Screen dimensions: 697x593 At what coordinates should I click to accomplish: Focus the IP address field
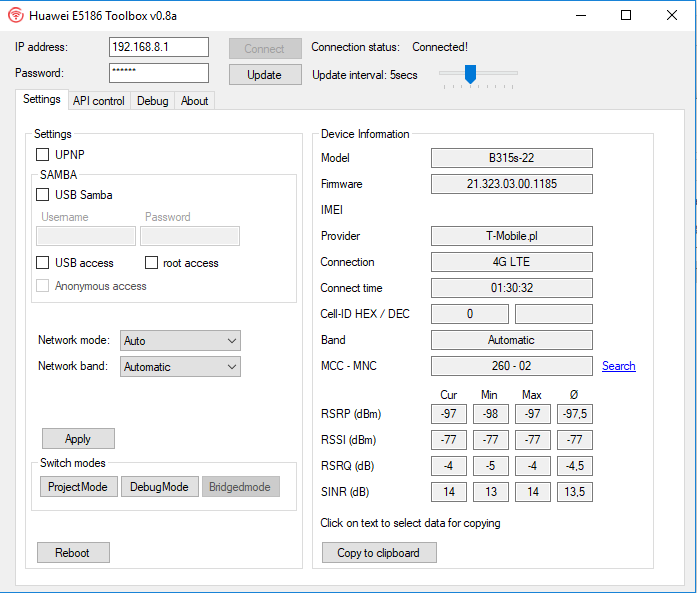coord(159,47)
